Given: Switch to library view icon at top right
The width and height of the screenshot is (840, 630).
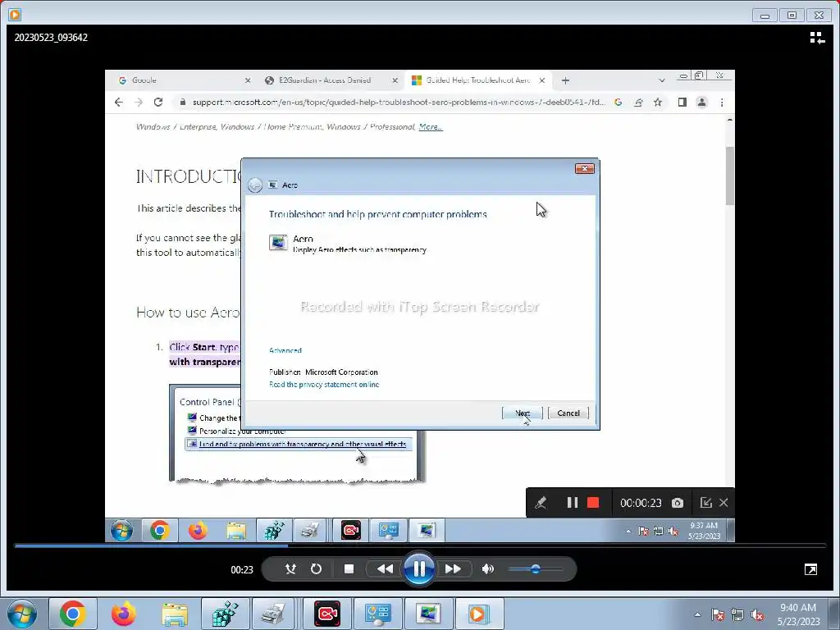Looking at the screenshot, I should coord(817,38).
